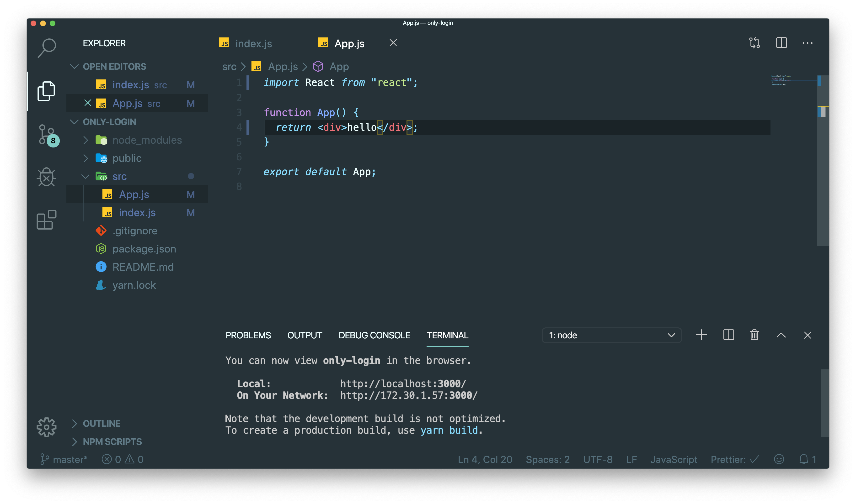
Task: Click the Manage gear icon
Action: pos(47,427)
